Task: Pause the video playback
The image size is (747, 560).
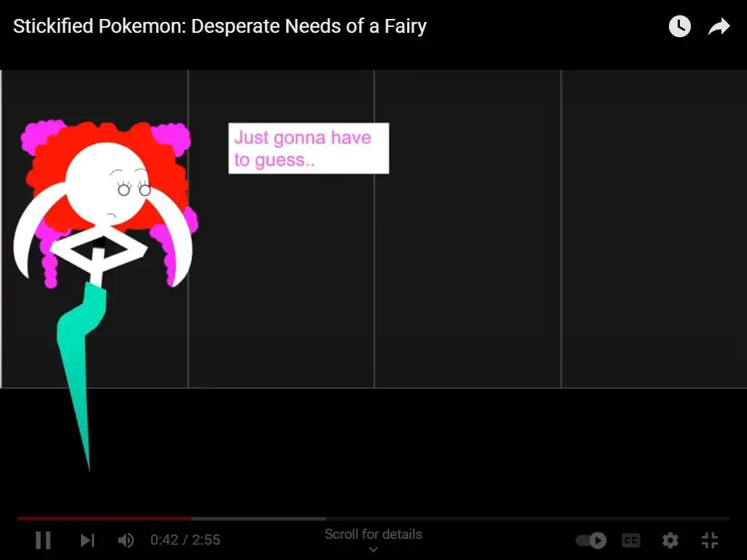Action: click(x=43, y=540)
